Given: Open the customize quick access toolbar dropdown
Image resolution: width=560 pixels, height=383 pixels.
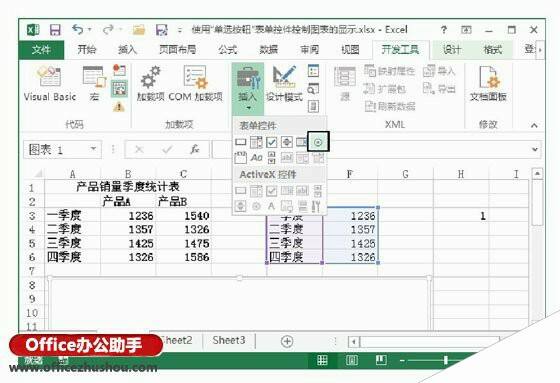Looking at the screenshot, I should pyautogui.click(x=180, y=30).
